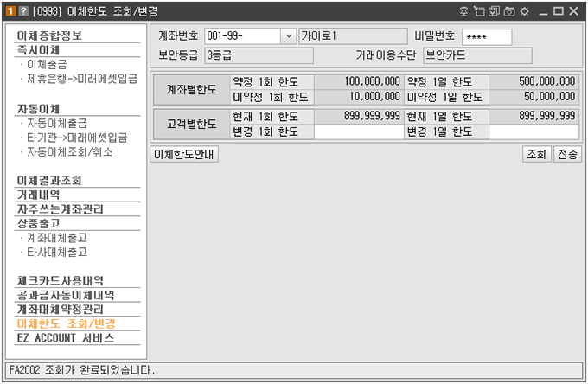
Task: Click the 비밀번호 password field
Action: point(487,36)
